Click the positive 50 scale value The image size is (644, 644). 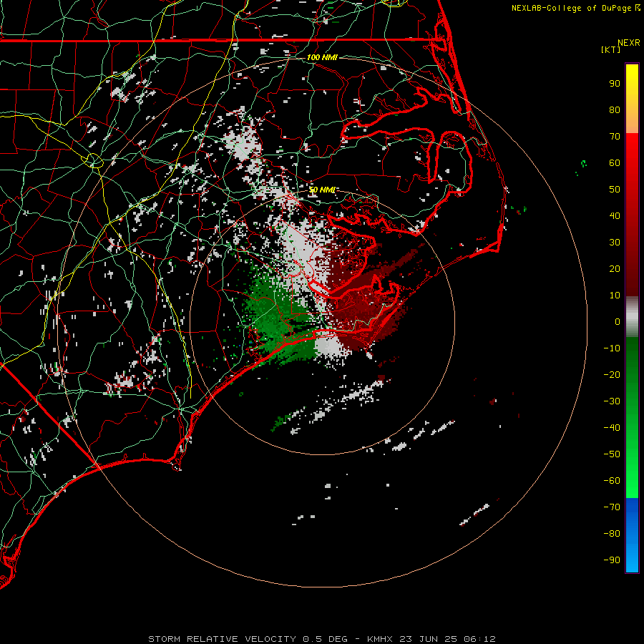(x=615, y=190)
